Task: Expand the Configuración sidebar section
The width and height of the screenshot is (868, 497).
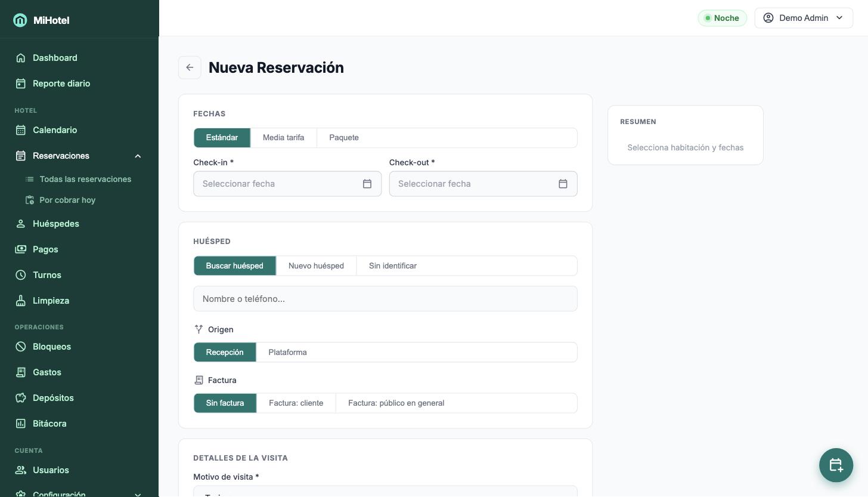Action: click(x=138, y=495)
